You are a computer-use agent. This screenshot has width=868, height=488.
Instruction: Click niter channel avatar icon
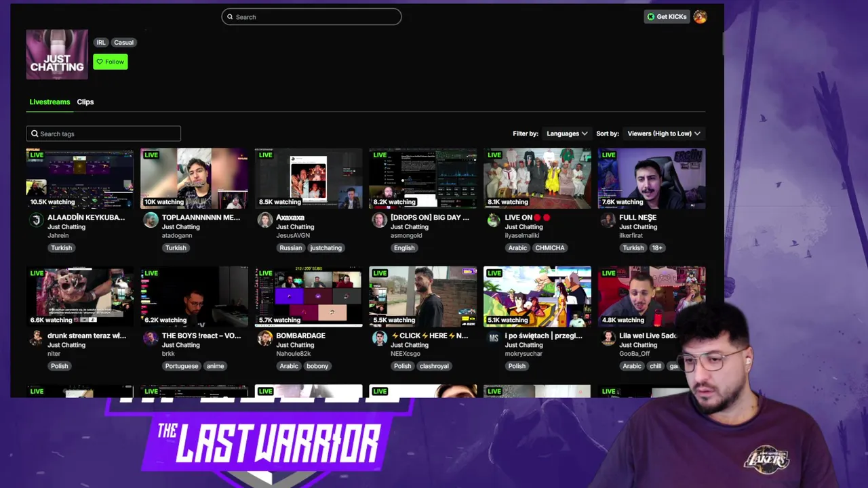tap(36, 338)
